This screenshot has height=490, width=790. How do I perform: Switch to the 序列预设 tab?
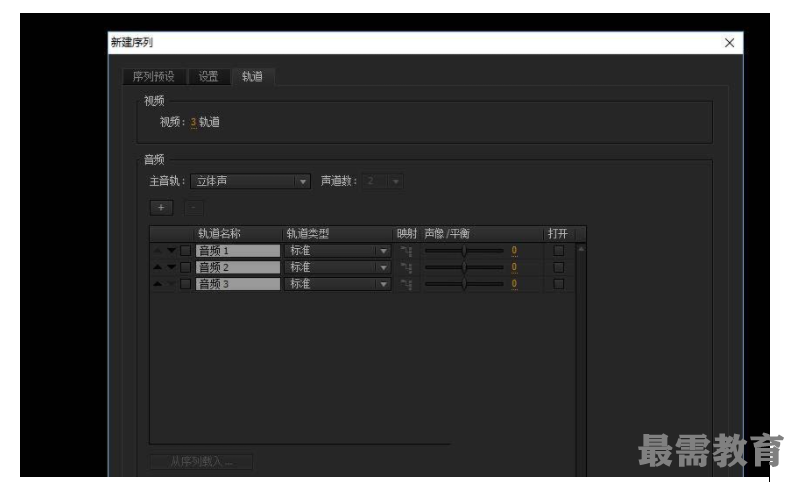154,77
